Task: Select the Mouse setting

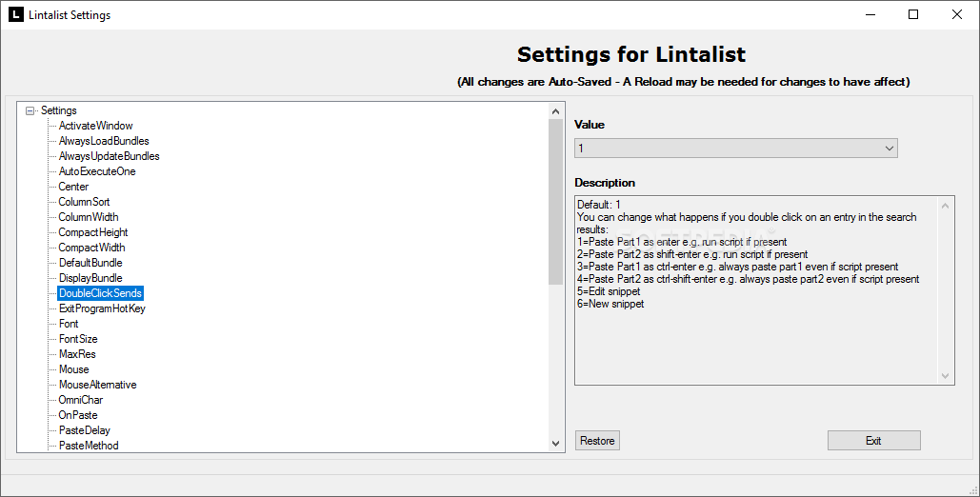Action: point(73,369)
